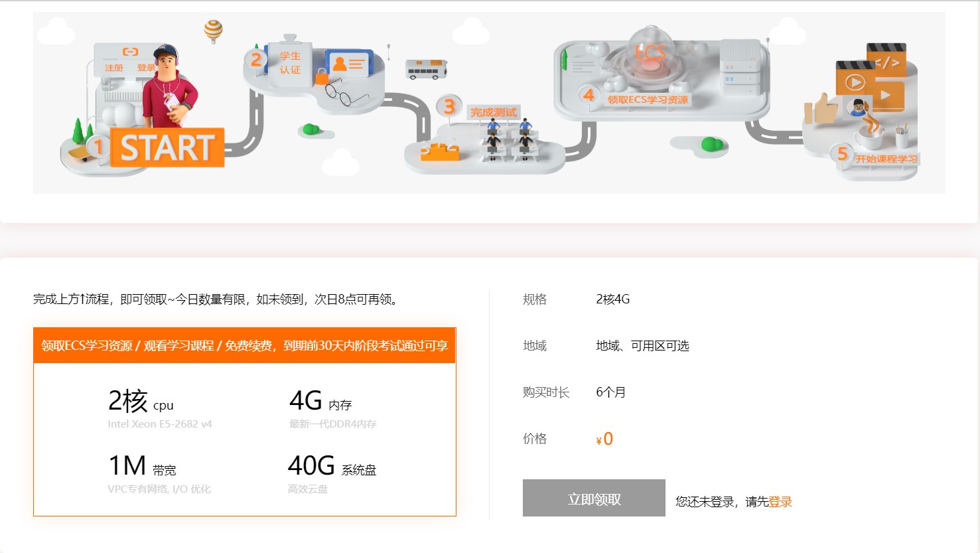Click the hot air balloon icon

tap(213, 30)
